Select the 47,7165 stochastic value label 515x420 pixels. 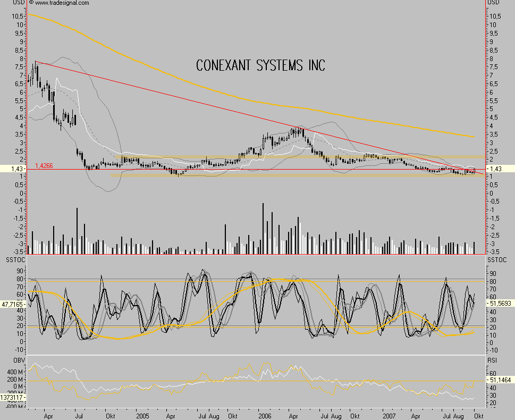click(13, 303)
